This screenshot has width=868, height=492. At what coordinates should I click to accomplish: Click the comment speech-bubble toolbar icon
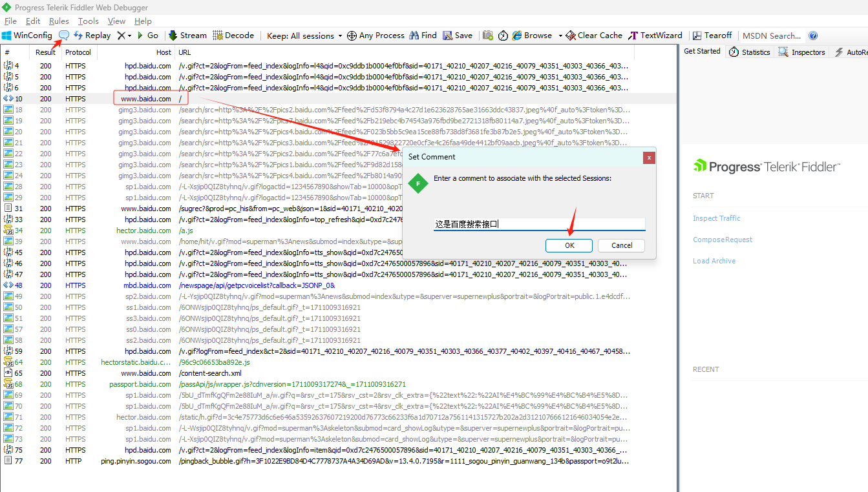pos(64,36)
